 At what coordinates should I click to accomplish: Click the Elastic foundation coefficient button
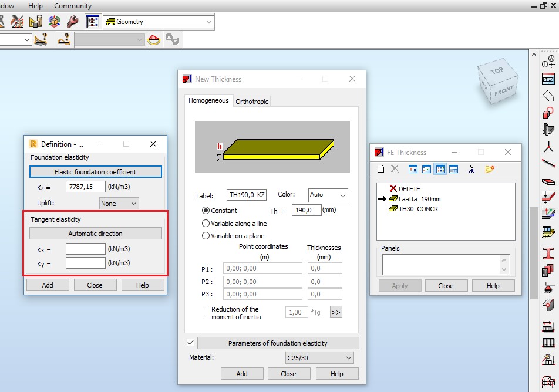[95, 171]
